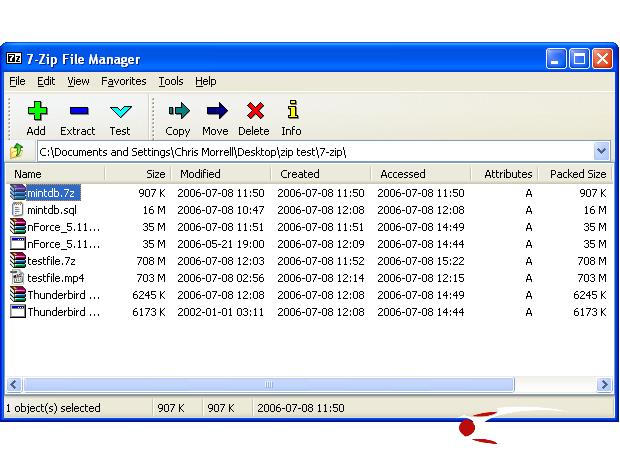Image resolution: width=620 pixels, height=465 pixels.
Task: Click the folder path address field
Action: pos(310,152)
